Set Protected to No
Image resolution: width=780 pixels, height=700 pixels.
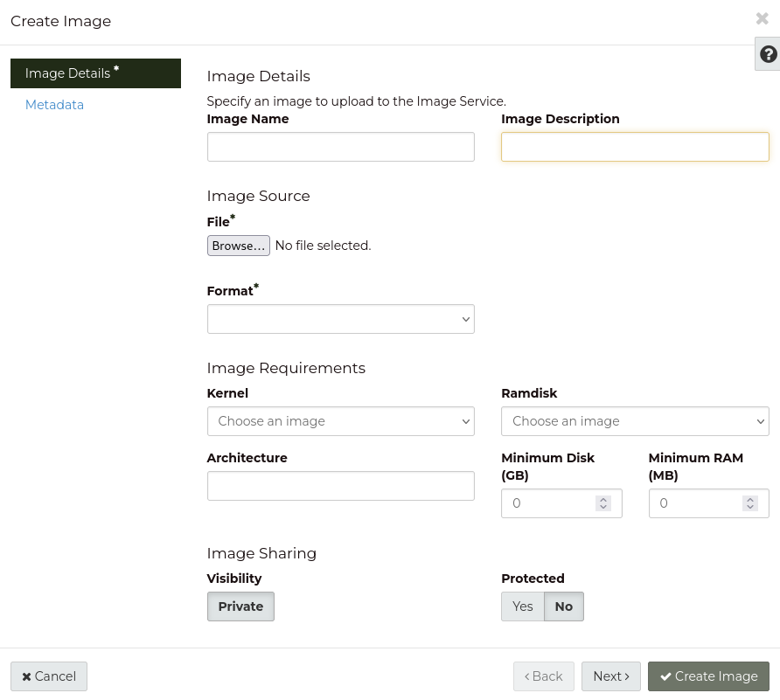pyautogui.click(x=564, y=606)
